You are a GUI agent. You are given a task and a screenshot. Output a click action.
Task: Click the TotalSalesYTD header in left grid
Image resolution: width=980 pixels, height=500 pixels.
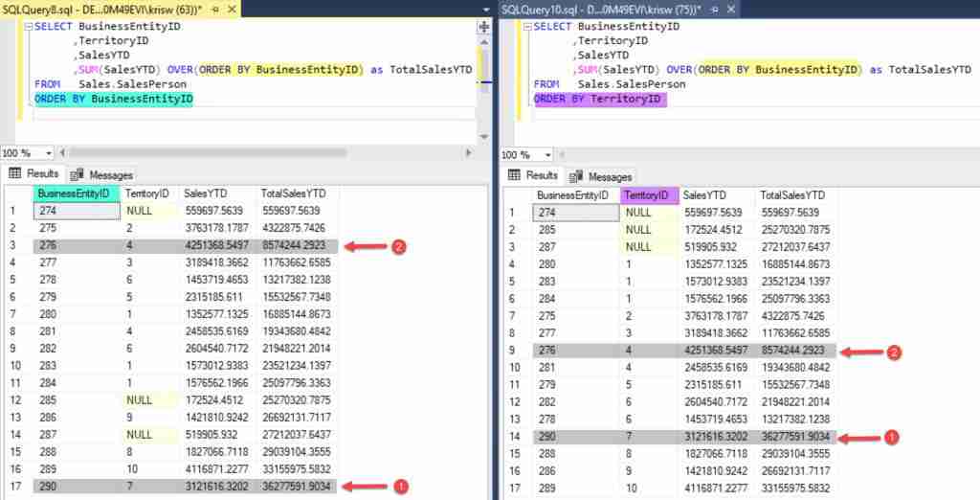click(x=297, y=193)
